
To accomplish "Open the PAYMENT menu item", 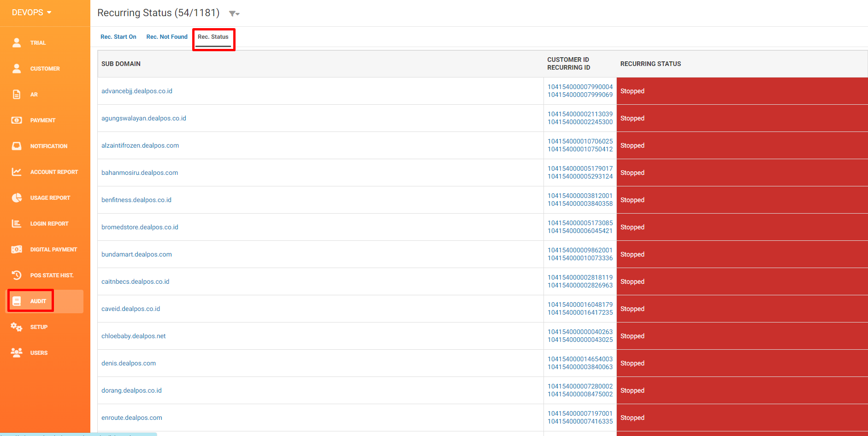I will (x=43, y=120).
